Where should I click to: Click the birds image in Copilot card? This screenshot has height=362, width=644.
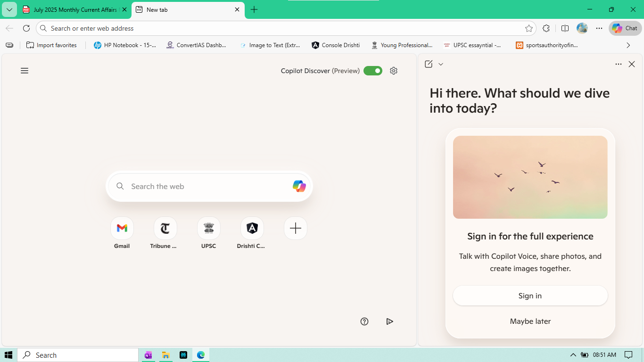(x=530, y=177)
